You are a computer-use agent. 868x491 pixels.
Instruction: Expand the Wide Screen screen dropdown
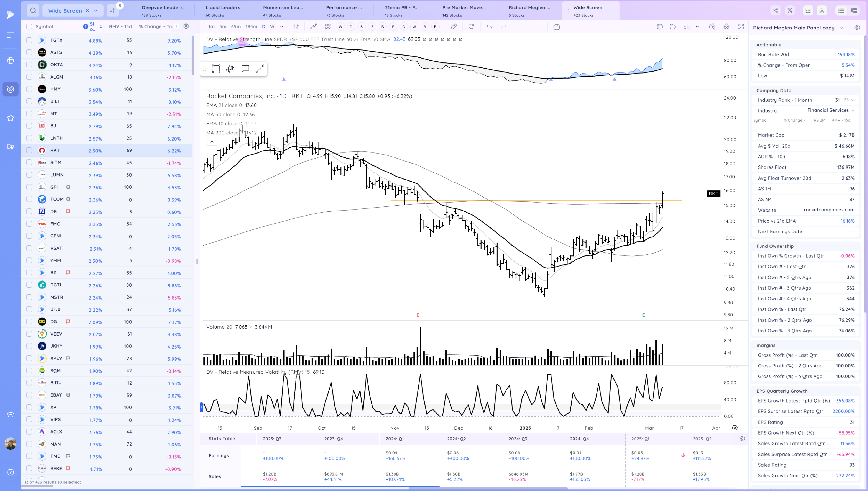pyautogui.click(x=96, y=10)
